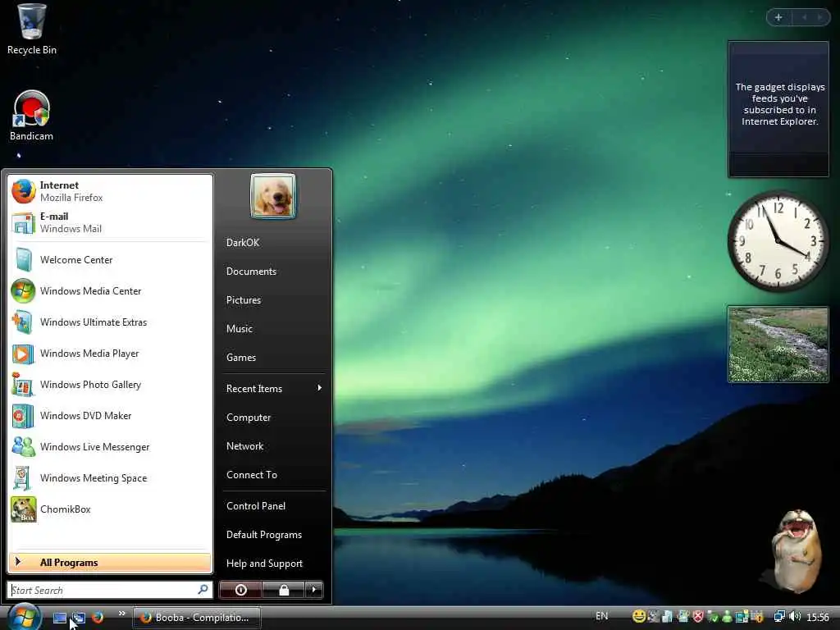This screenshot has height=630, width=840.
Task: Open Windows Live Messenger
Action: [x=110, y=447]
